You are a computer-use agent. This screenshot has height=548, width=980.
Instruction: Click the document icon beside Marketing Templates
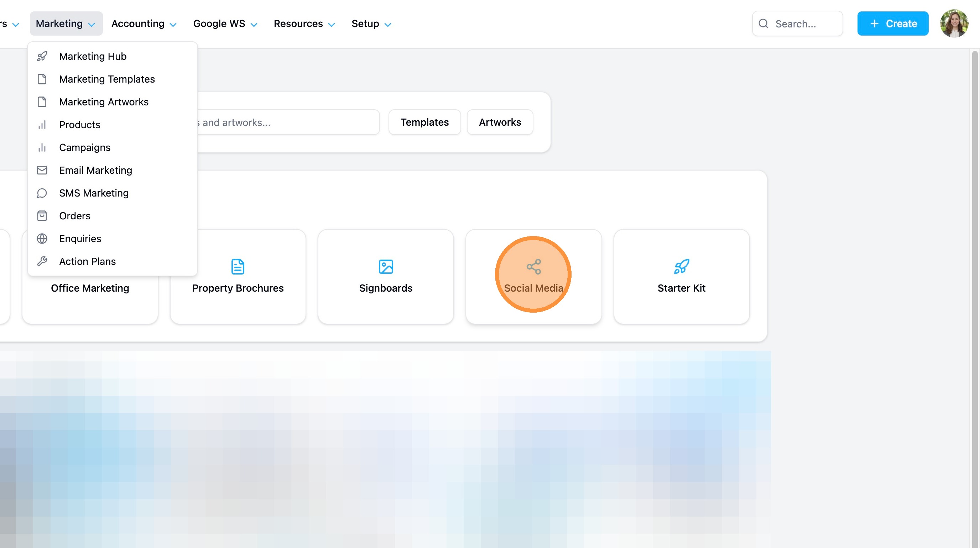pos(42,79)
